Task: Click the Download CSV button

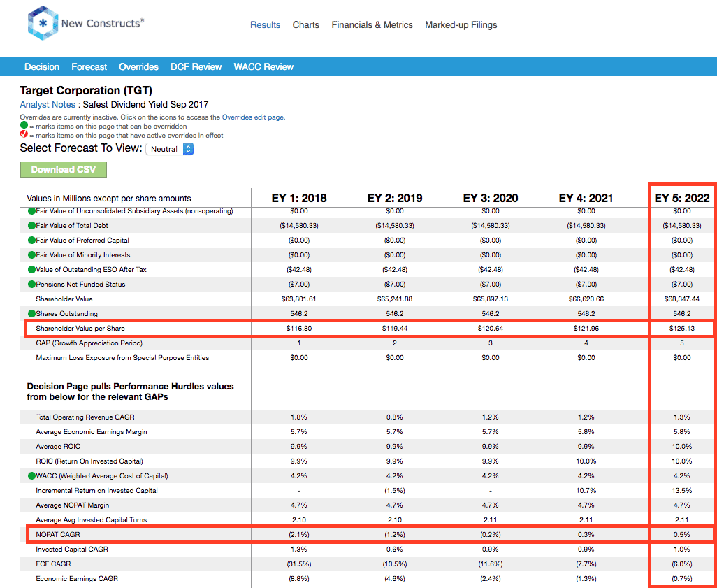Action: [x=64, y=169]
